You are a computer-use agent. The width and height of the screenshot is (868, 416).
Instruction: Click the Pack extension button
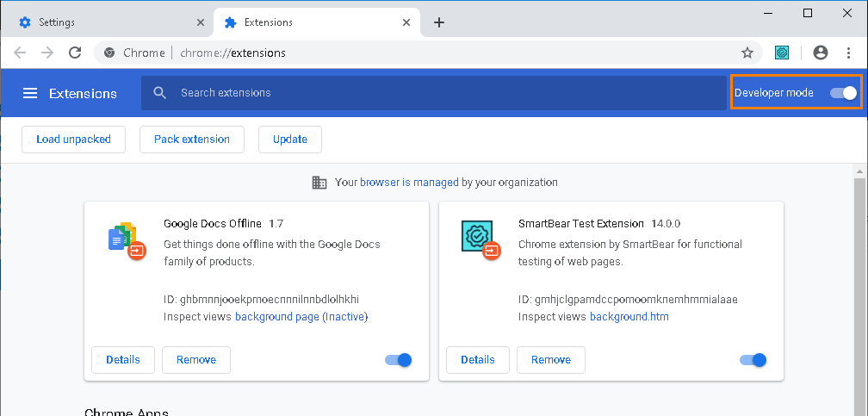(192, 139)
